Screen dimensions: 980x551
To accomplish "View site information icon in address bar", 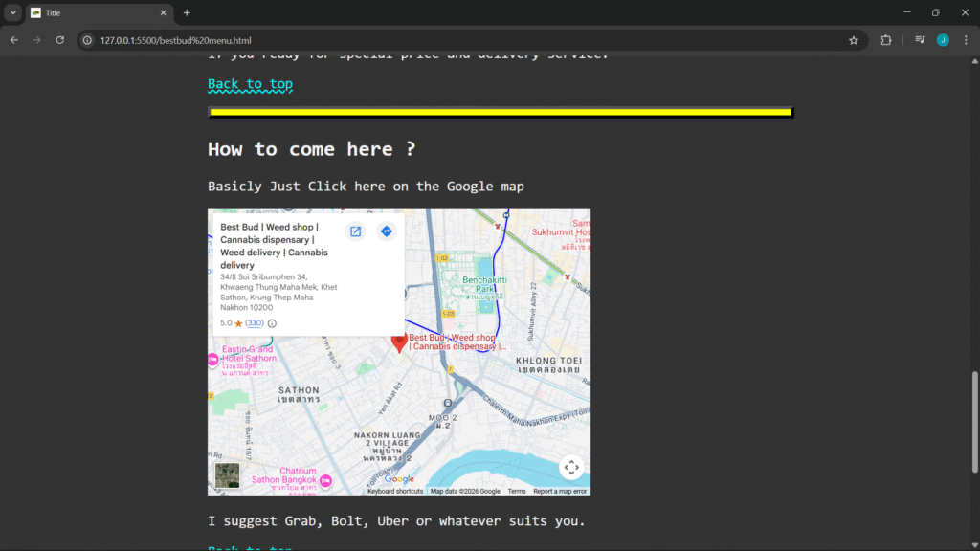I will pos(87,40).
